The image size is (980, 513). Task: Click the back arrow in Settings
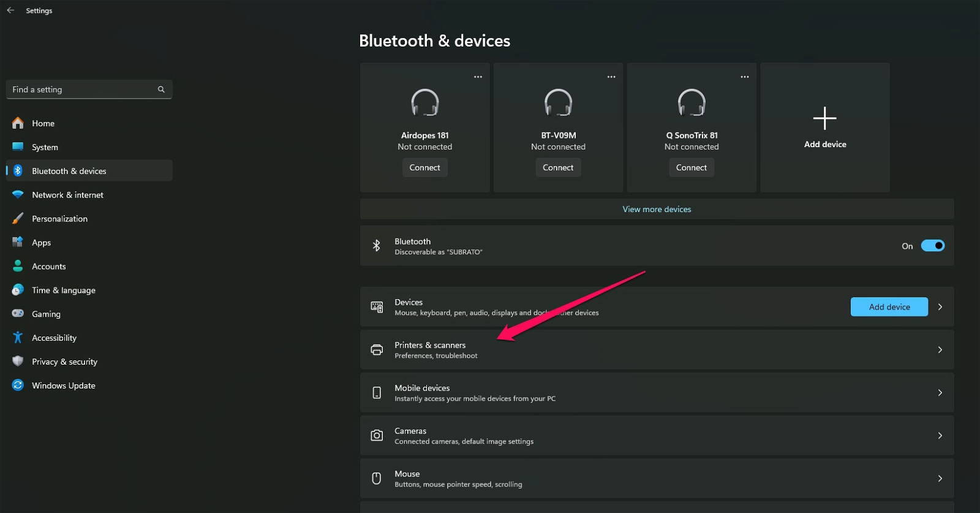[x=10, y=10]
